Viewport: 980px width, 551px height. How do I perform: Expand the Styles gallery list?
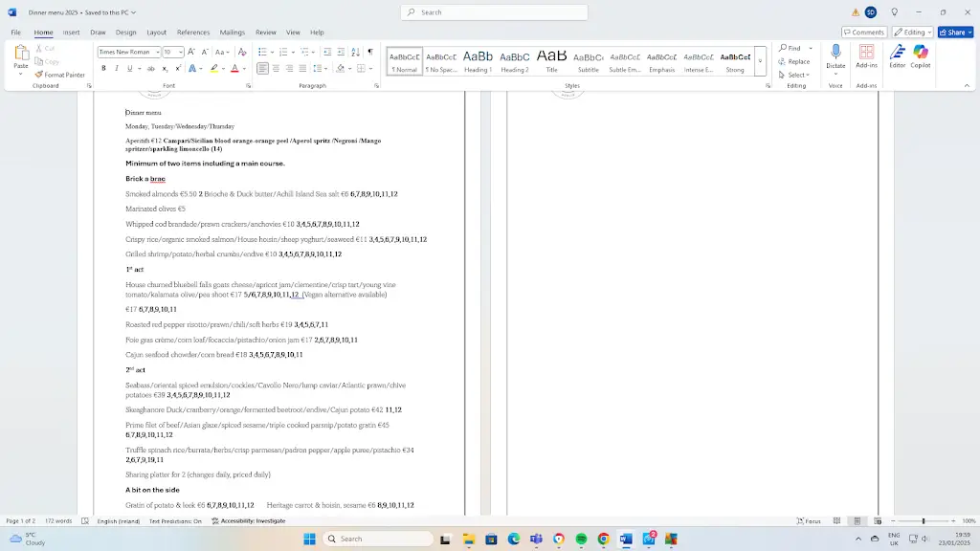tap(761, 61)
